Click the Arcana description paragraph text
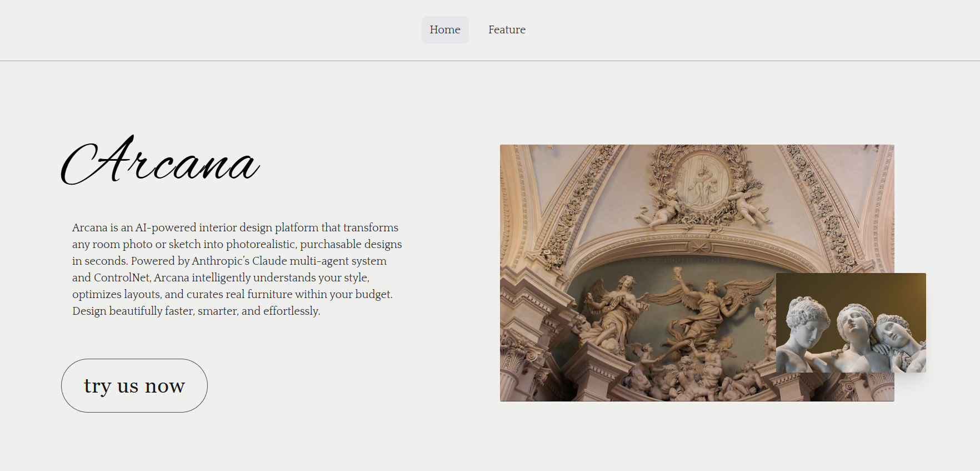The width and height of the screenshot is (980, 471). coord(237,269)
